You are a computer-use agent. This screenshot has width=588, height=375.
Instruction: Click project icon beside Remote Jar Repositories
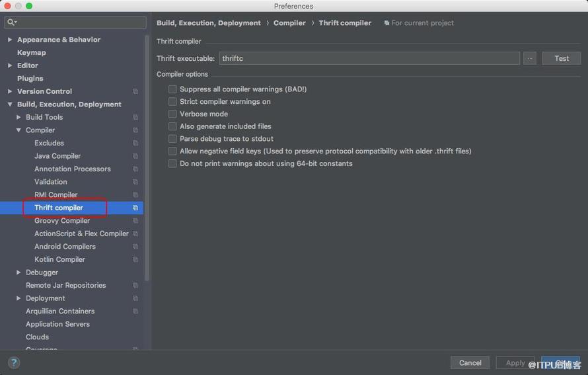tap(135, 285)
